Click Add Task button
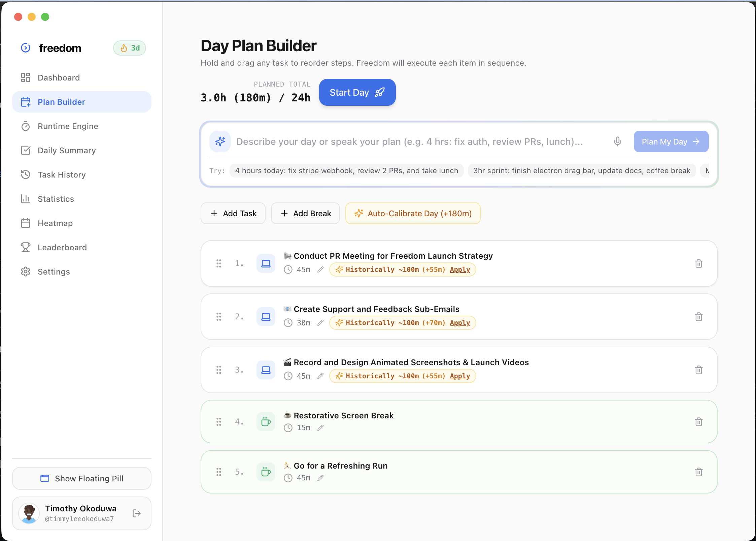 [233, 213]
